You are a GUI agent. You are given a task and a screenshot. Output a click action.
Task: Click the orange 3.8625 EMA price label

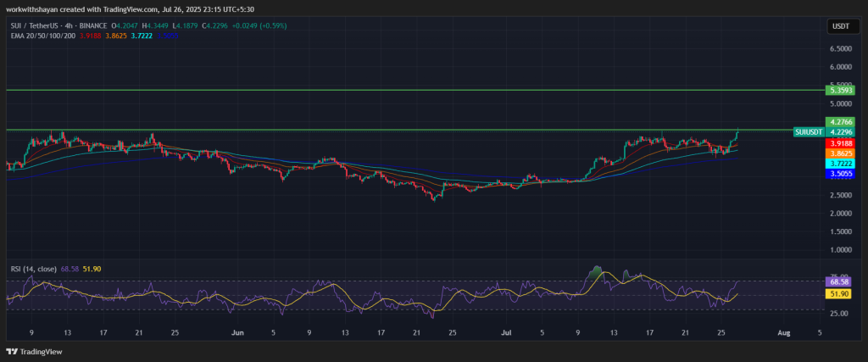(x=842, y=153)
